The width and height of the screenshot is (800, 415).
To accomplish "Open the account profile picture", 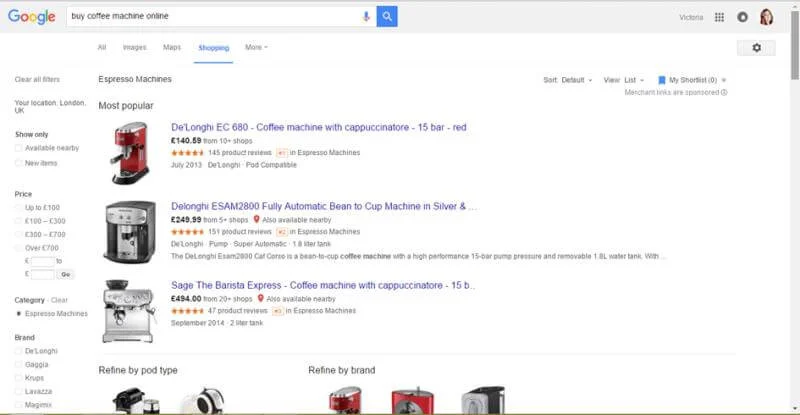I will [766, 17].
